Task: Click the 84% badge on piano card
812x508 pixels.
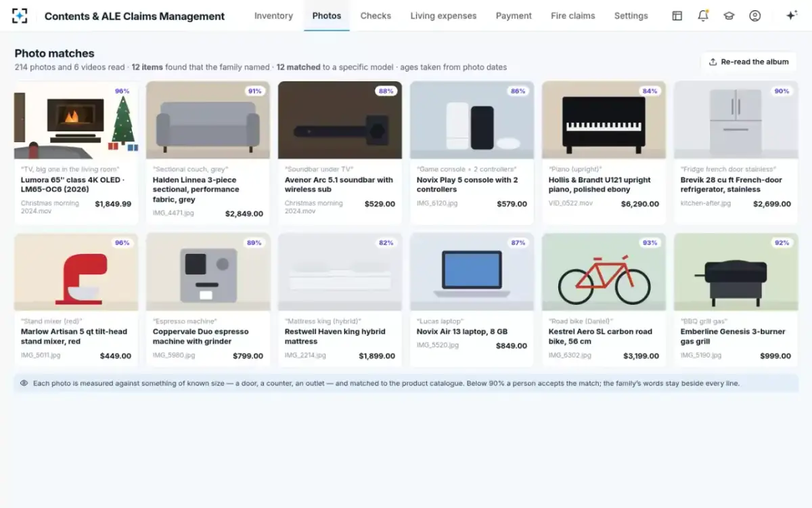Action: coord(650,91)
